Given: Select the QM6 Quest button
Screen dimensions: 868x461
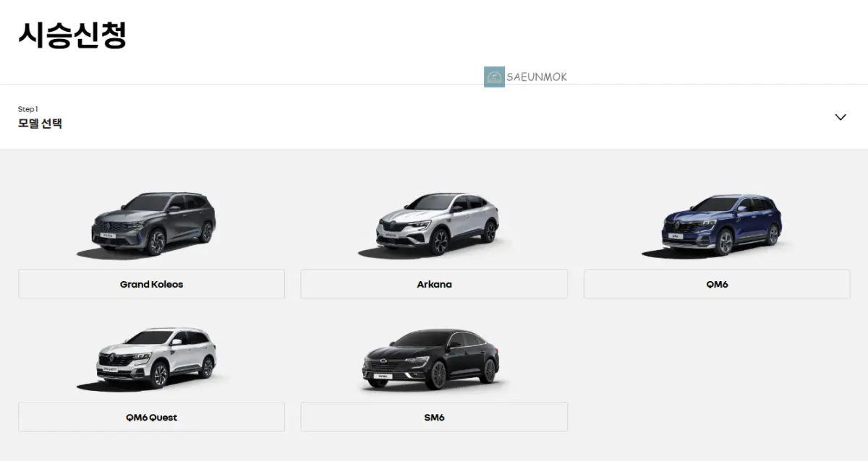Looking at the screenshot, I should pyautogui.click(x=151, y=417).
